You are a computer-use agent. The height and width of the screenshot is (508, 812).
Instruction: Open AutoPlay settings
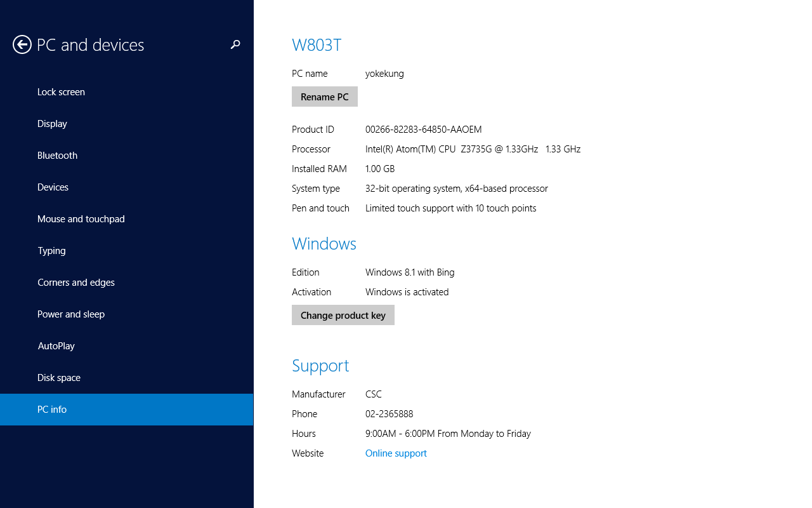pos(126,346)
